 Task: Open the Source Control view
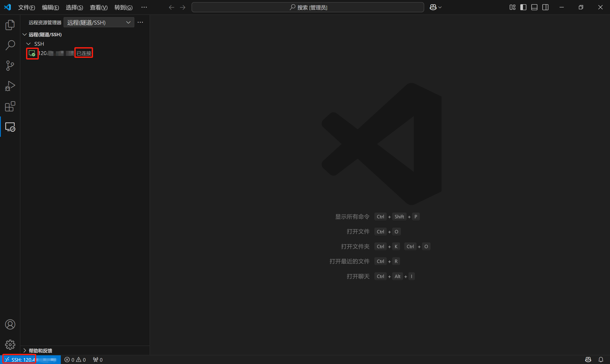coord(10,66)
